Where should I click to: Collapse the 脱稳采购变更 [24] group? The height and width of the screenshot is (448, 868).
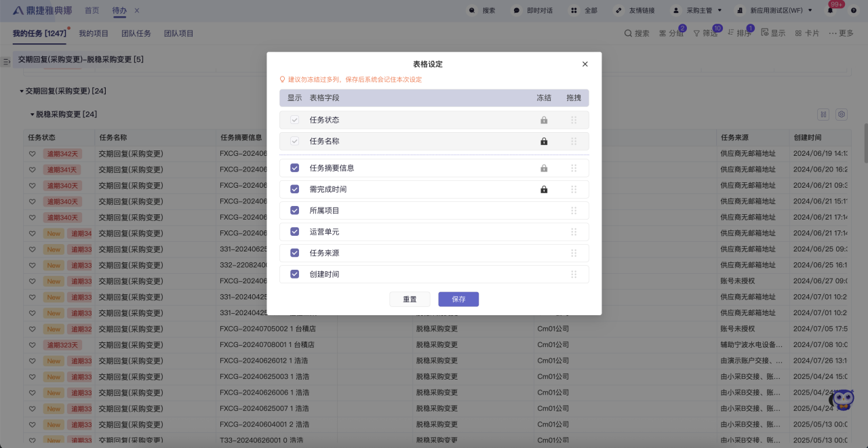point(32,115)
